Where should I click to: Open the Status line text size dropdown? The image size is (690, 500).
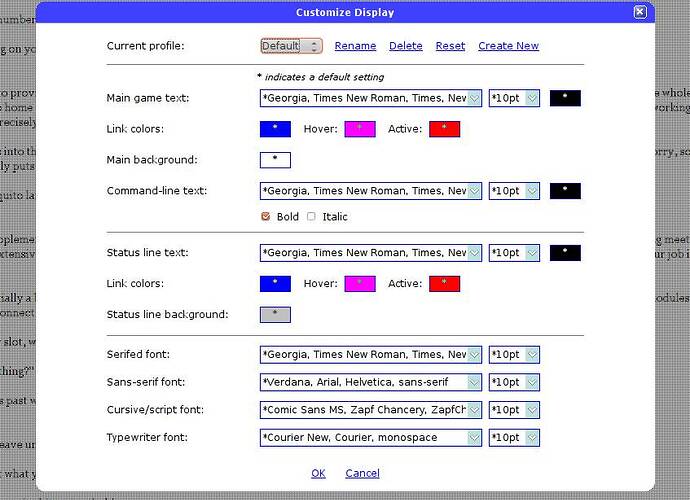(514, 253)
